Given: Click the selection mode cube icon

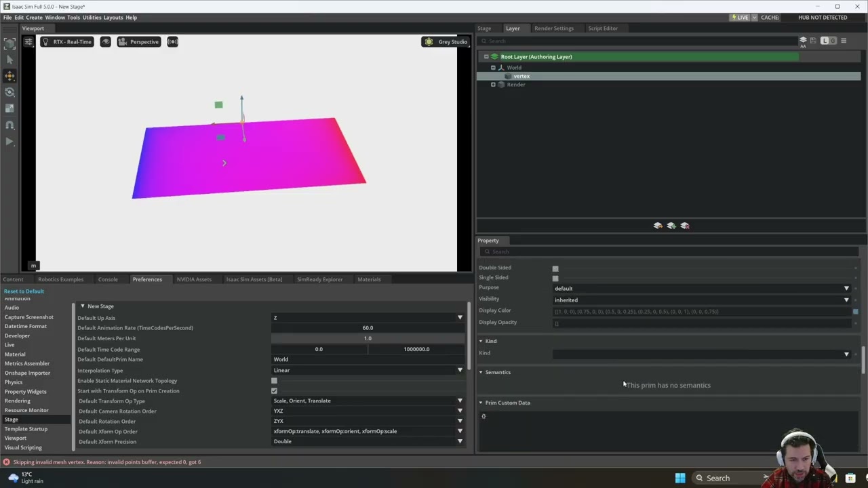Looking at the screenshot, I should coord(9,43).
